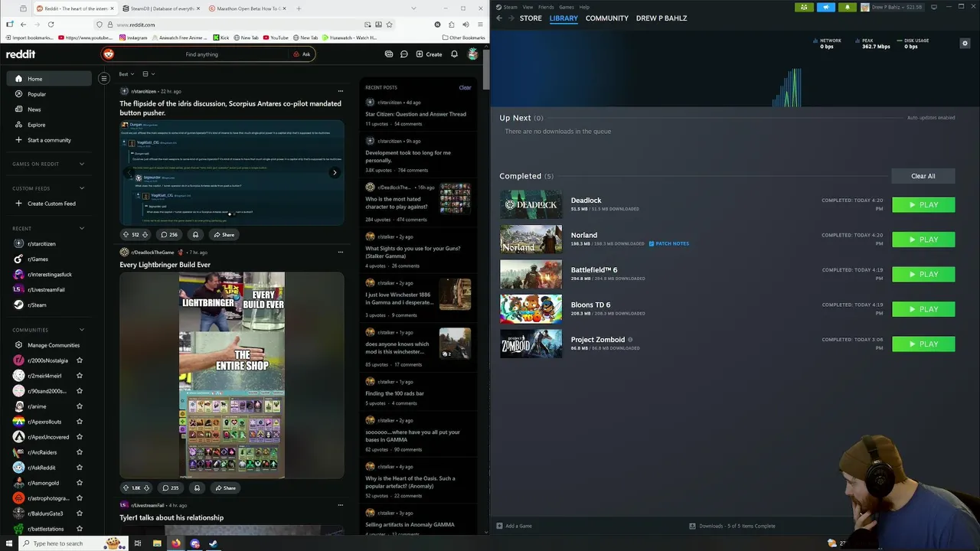
Task: Open Project Zomboid game thumbnail
Action: (531, 344)
